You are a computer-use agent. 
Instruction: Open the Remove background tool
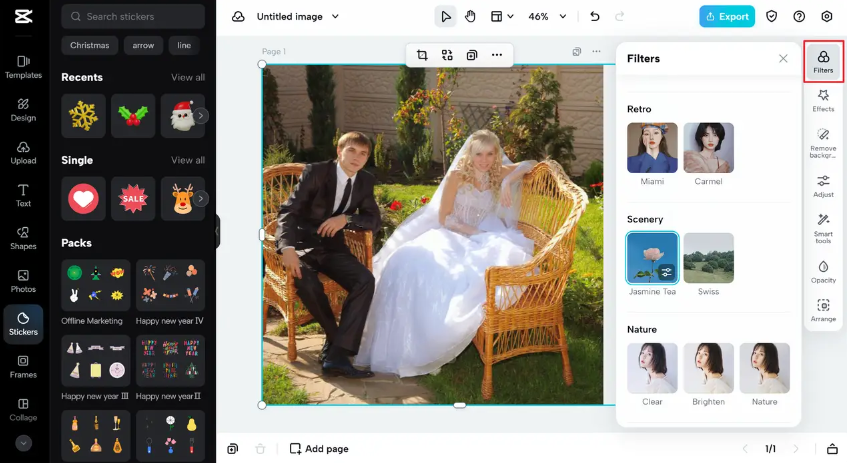coord(823,143)
